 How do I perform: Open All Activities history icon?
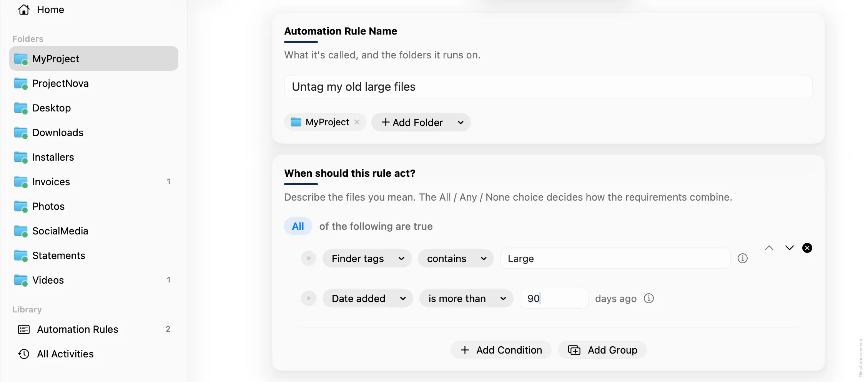pyautogui.click(x=24, y=354)
